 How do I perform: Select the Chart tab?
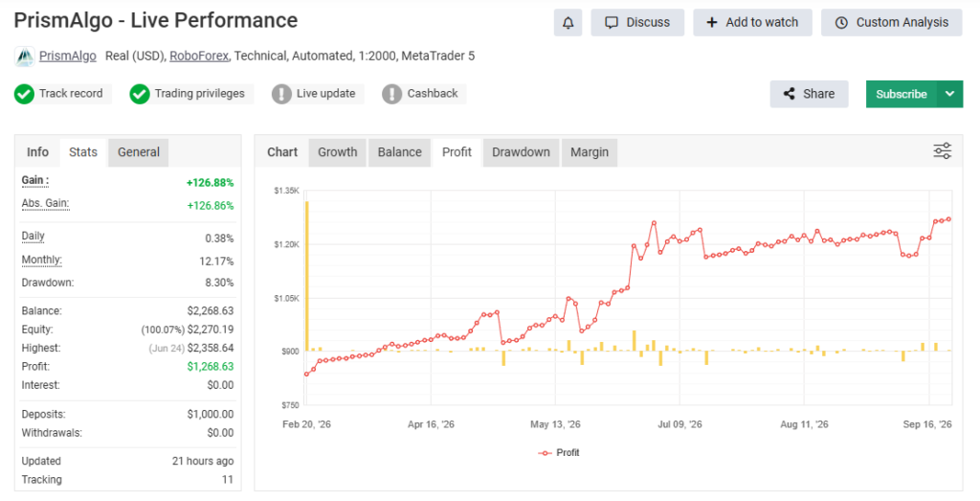click(x=282, y=152)
